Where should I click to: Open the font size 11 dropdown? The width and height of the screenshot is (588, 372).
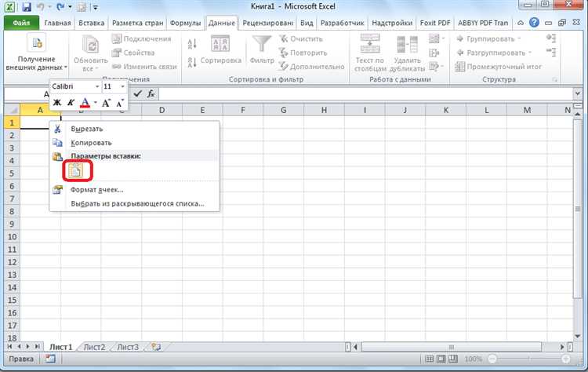tap(122, 86)
